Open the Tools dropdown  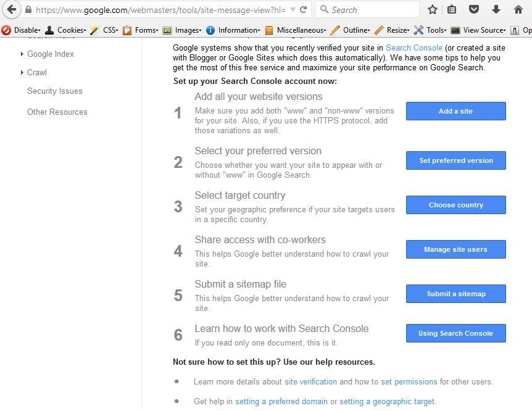coord(437,30)
